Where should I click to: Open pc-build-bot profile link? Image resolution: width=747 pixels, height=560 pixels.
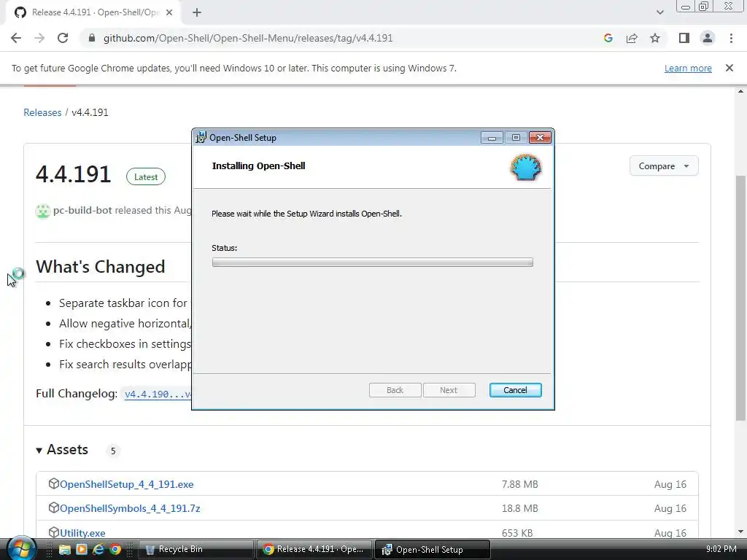point(82,210)
